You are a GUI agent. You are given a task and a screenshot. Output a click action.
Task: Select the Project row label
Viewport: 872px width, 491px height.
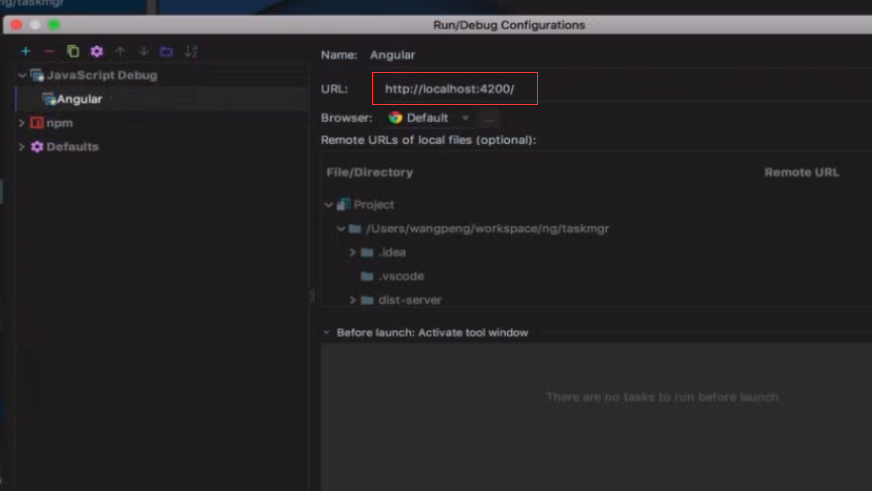[x=374, y=205]
